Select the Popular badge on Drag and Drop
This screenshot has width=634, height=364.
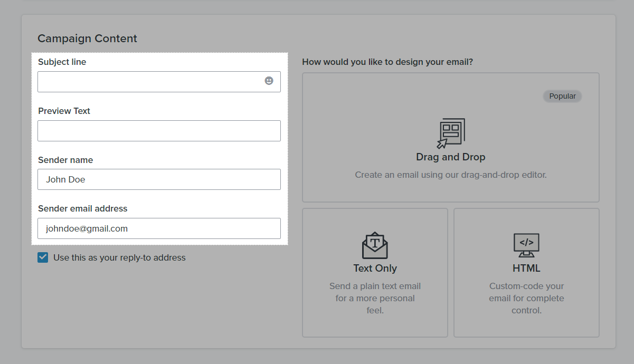pos(562,96)
